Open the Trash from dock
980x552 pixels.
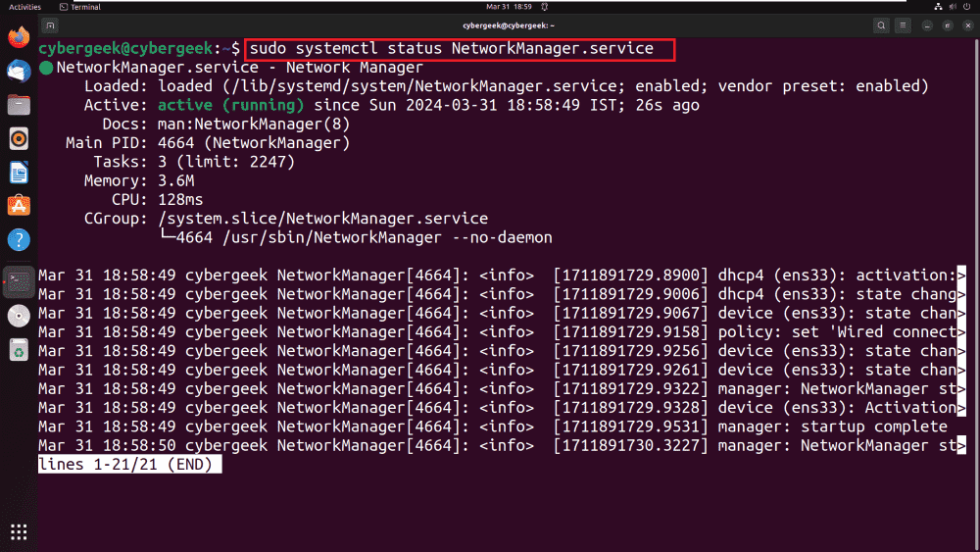click(19, 349)
